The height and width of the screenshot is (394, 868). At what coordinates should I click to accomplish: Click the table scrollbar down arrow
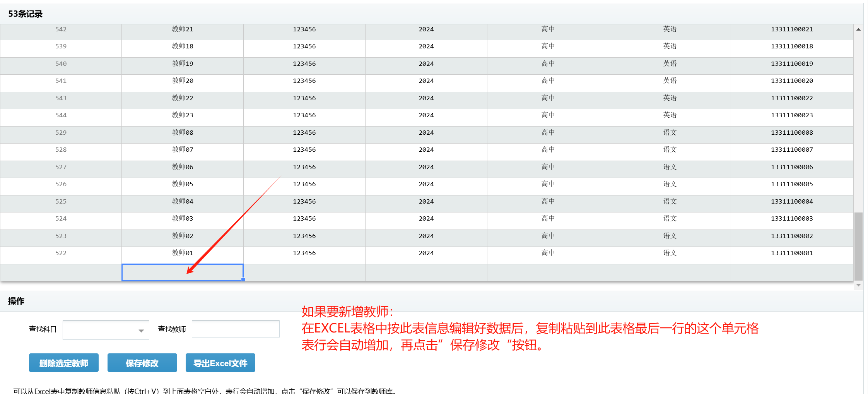[x=858, y=285]
